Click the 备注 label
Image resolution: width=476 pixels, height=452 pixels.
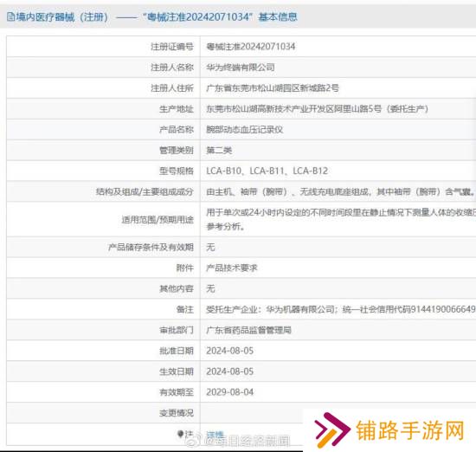185,309
